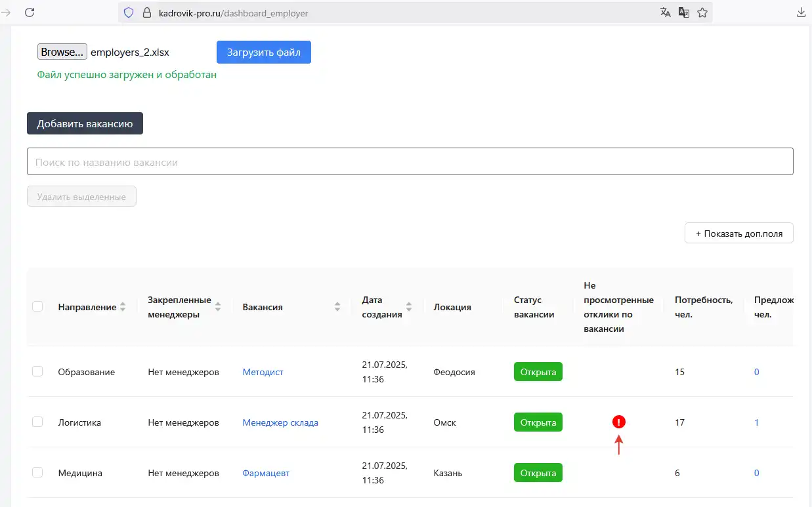The height and width of the screenshot is (507, 812).
Task: Click the translation extension icon beside star
Action: [684, 12]
